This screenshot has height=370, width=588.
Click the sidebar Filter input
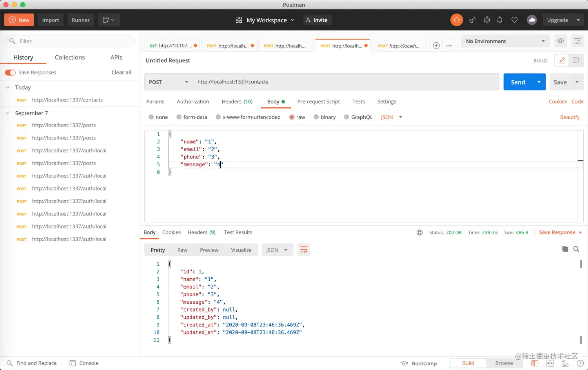tap(70, 41)
